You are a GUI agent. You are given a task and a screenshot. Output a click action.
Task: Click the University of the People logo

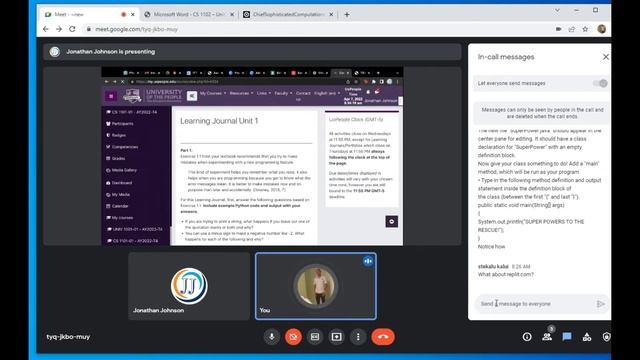pyautogui.click(x=152, y=96)
